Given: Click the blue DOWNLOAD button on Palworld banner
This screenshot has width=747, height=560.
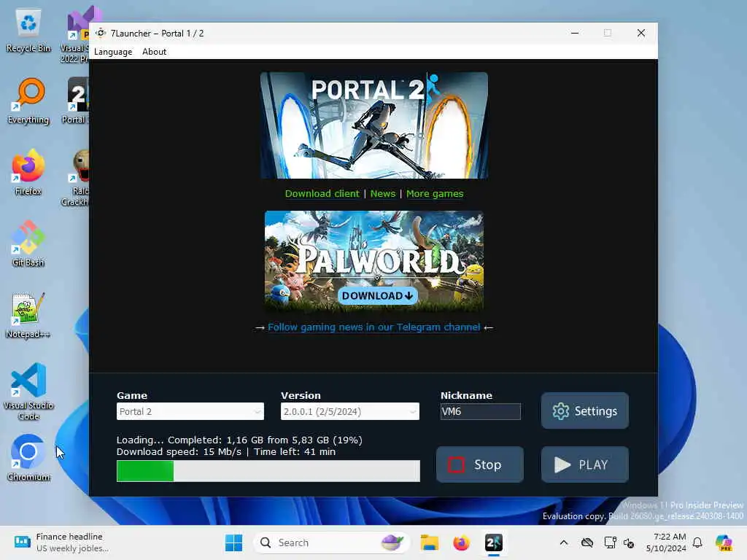Looking at the screenshot, I should tap(377, 296).
